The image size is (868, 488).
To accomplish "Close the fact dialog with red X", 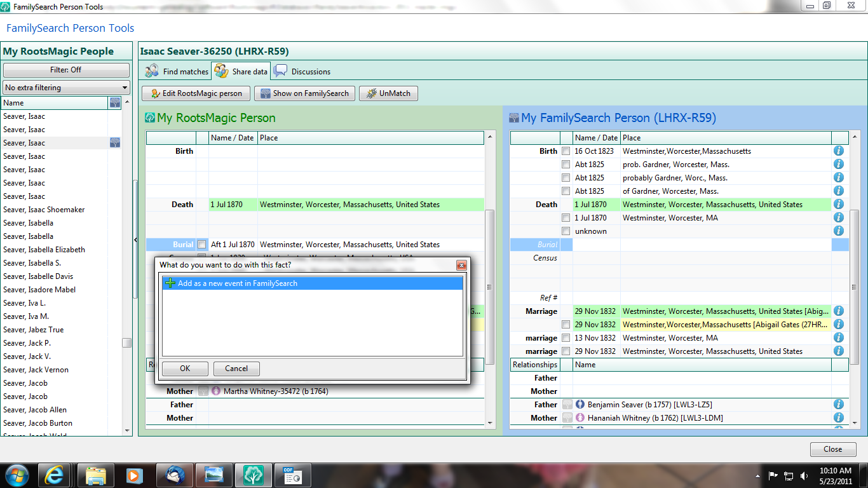I will 461,265.
